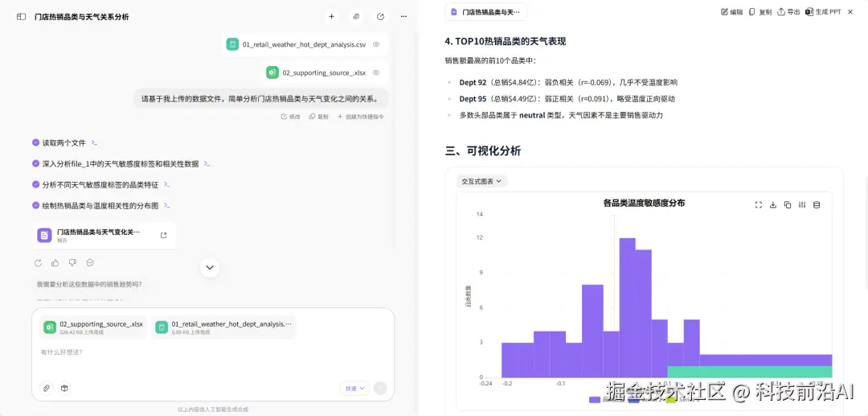Open chart settings sliders icon

tap(802, 205)
